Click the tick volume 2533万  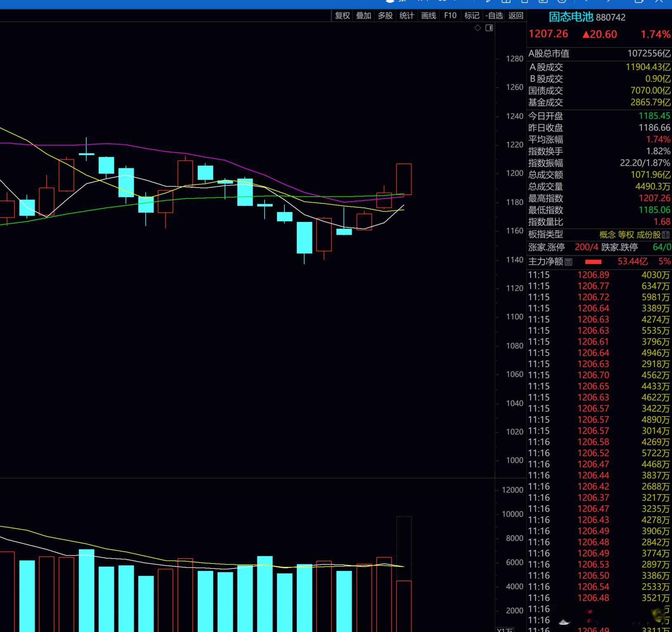(x=655, y=587)
